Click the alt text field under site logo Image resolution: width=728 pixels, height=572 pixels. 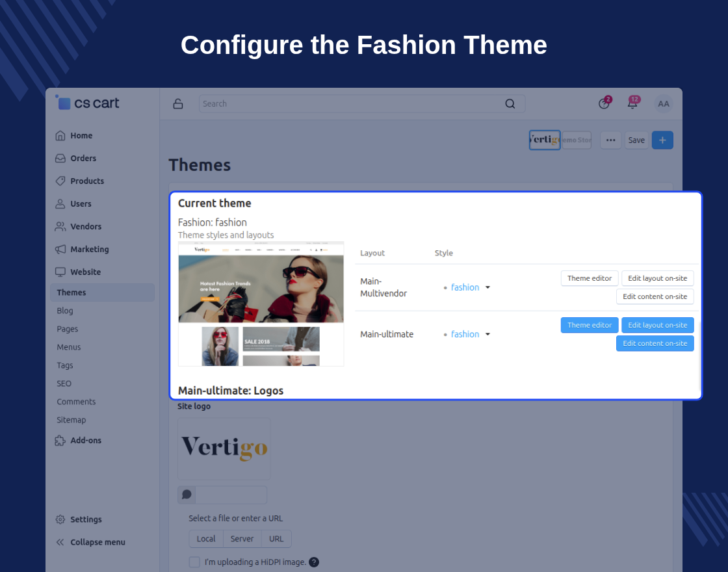click(x=231, y=495)
